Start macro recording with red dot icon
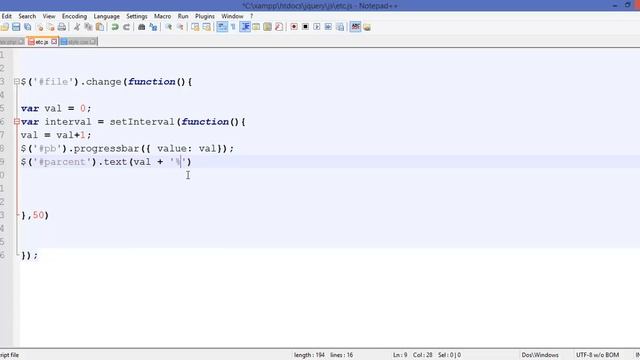 point(294,27)
